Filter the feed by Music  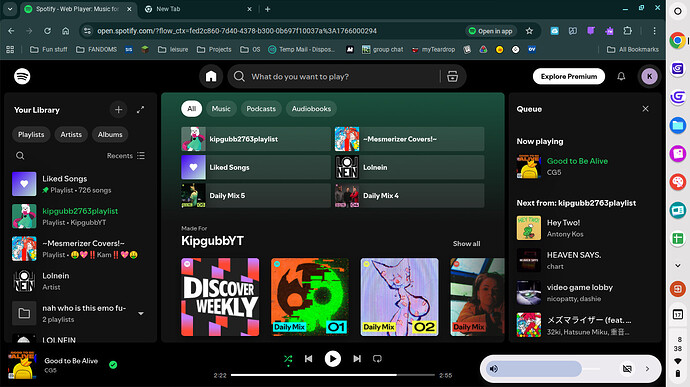221,109
